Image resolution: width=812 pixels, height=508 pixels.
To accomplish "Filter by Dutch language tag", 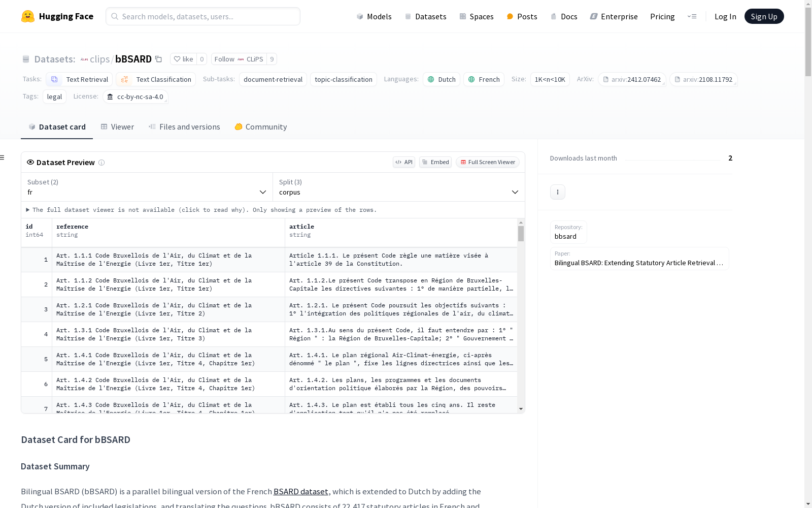I will pos(442,79).
